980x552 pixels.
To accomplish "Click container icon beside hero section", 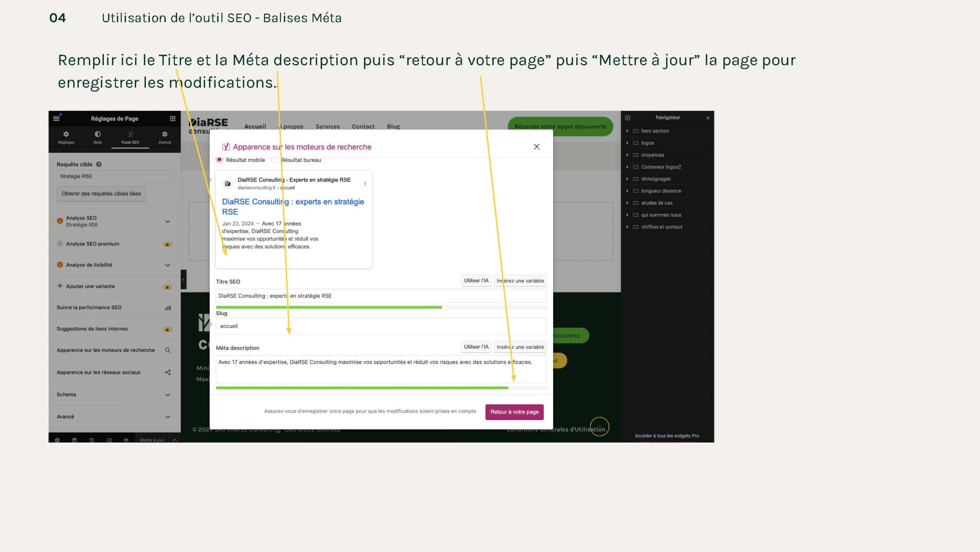I will click(x=635, y=131).
